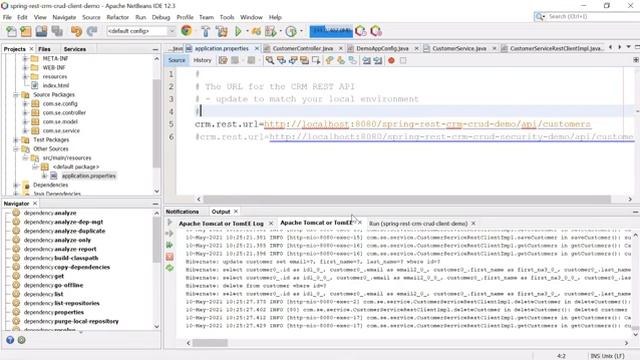Expand the com.se.controller package node
This screenshot has height=360, width=640.
point(25,113)
